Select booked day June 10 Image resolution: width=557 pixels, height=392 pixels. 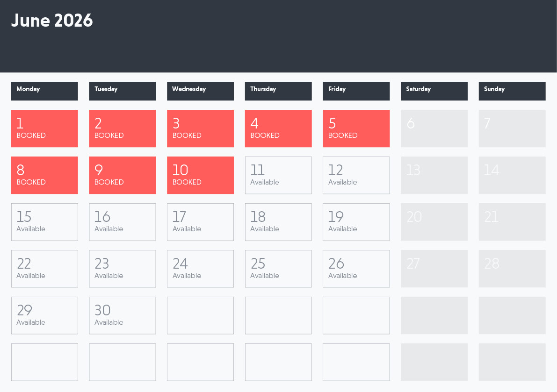pyautogui.click(x=200, y=175)
